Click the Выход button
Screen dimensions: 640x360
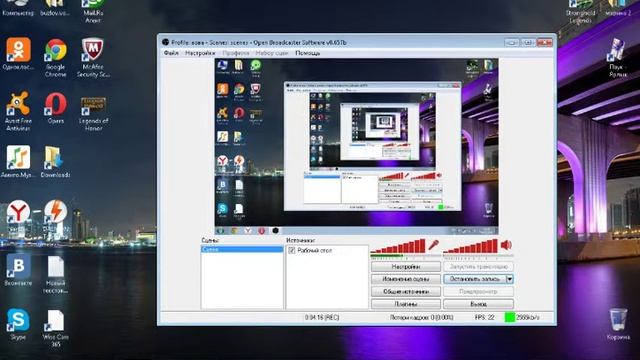coord(478,304)
